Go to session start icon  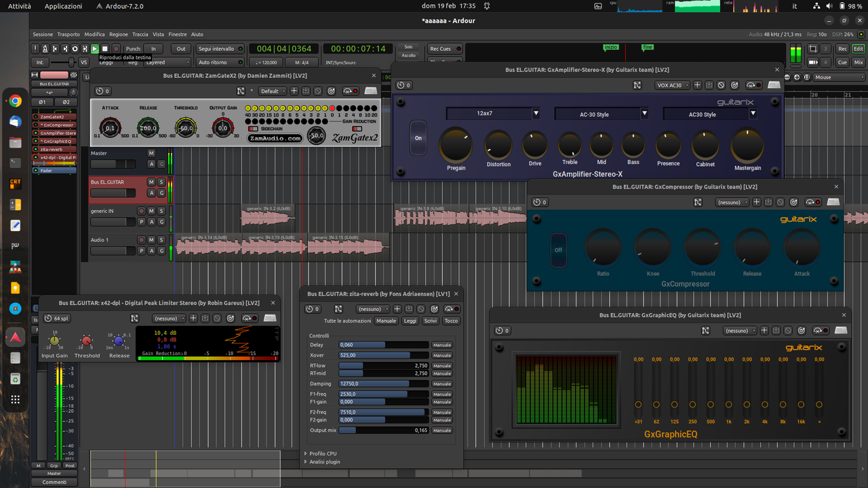[x=55, y=49]
